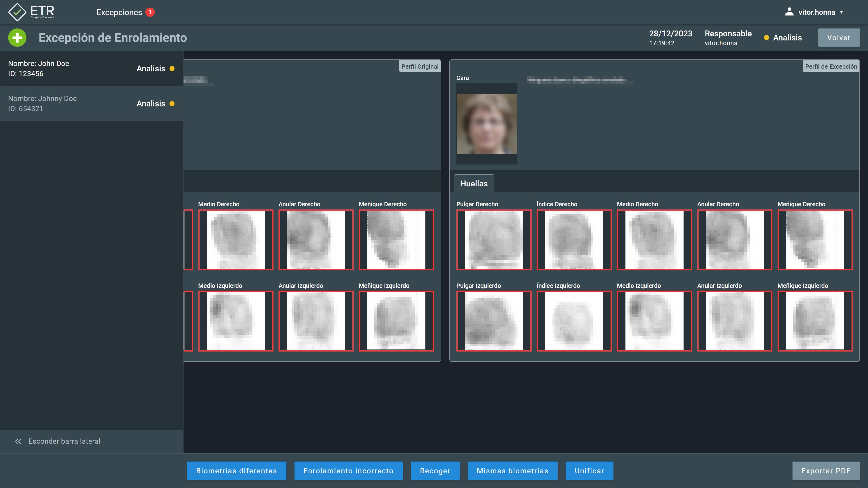Screen dimensions: 868x488
Task: Click the Excepción de Enrolamiento title
Action: [x=113, y=37]
